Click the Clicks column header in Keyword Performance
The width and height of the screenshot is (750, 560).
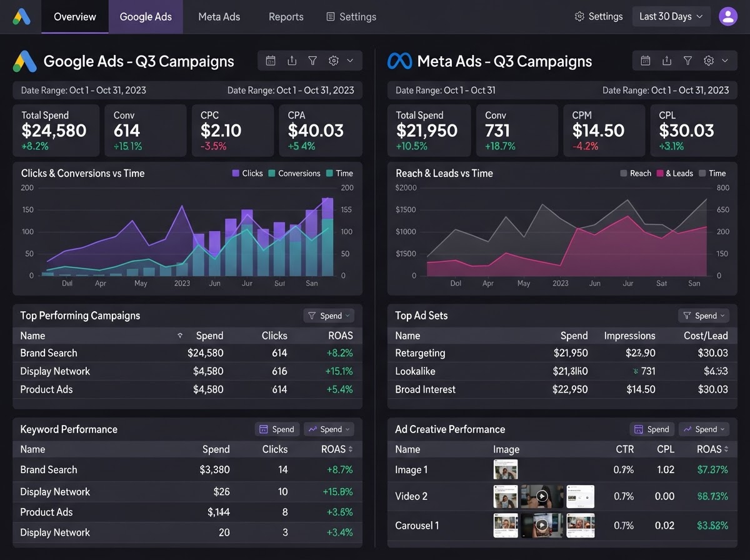pyautogui.click(x=274, y=449)
